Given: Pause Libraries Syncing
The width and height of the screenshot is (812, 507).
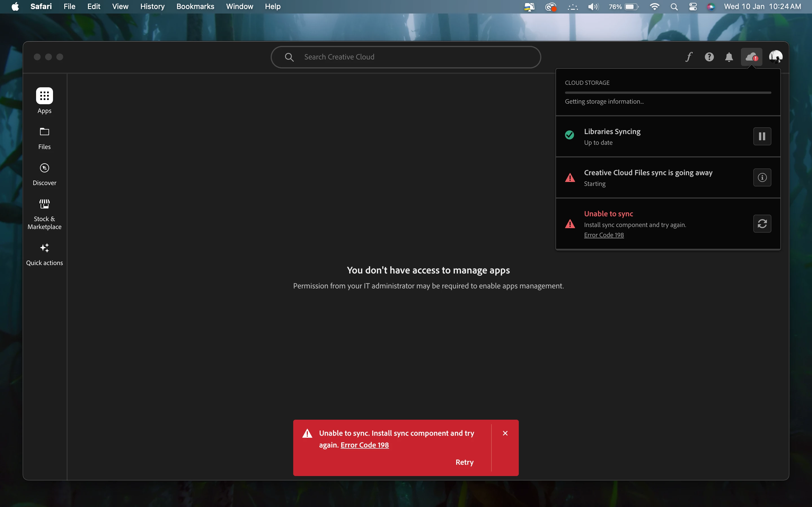Looking at the screenshot, I should (x=762, y=137).
